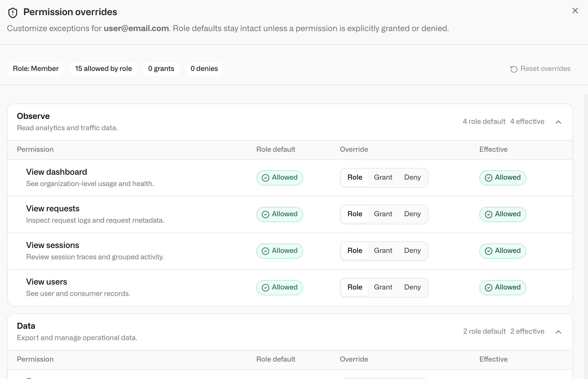Click the user@email.com address in the subtitle
This screenshot has height=379, width=588.
136,28
